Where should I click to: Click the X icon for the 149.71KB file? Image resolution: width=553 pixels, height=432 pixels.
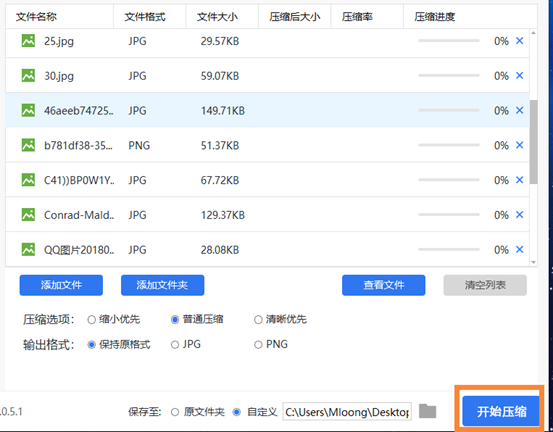click(x=519, y=110)
